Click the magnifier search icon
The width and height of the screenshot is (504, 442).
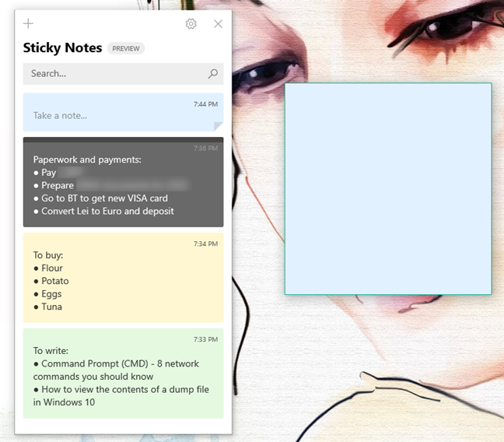(212, 74)
